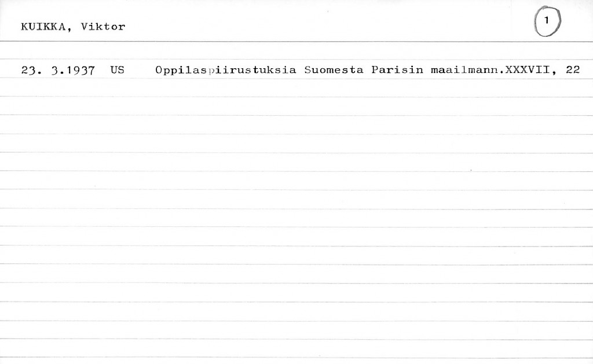Click the page number 22

[573, 71]
